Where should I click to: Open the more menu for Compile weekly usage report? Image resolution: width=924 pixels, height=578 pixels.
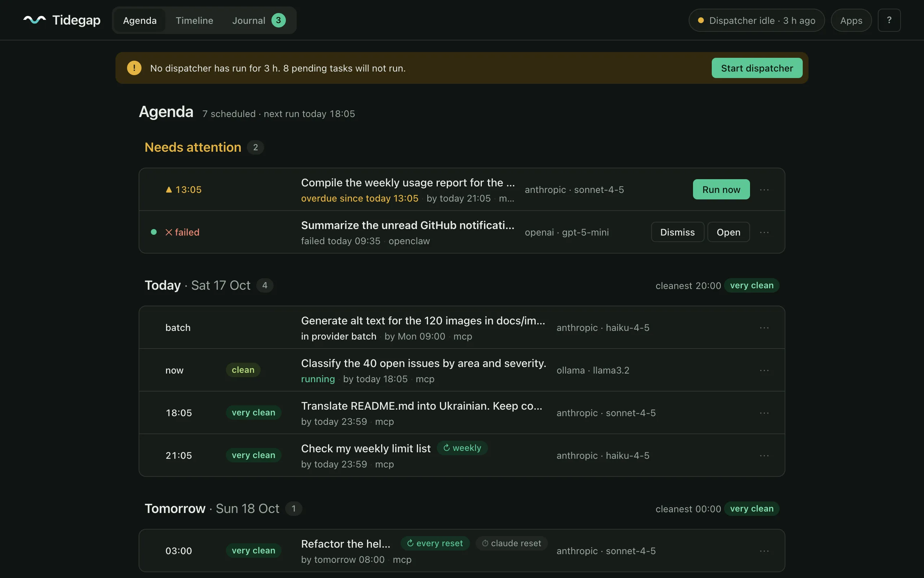[764, 190]
